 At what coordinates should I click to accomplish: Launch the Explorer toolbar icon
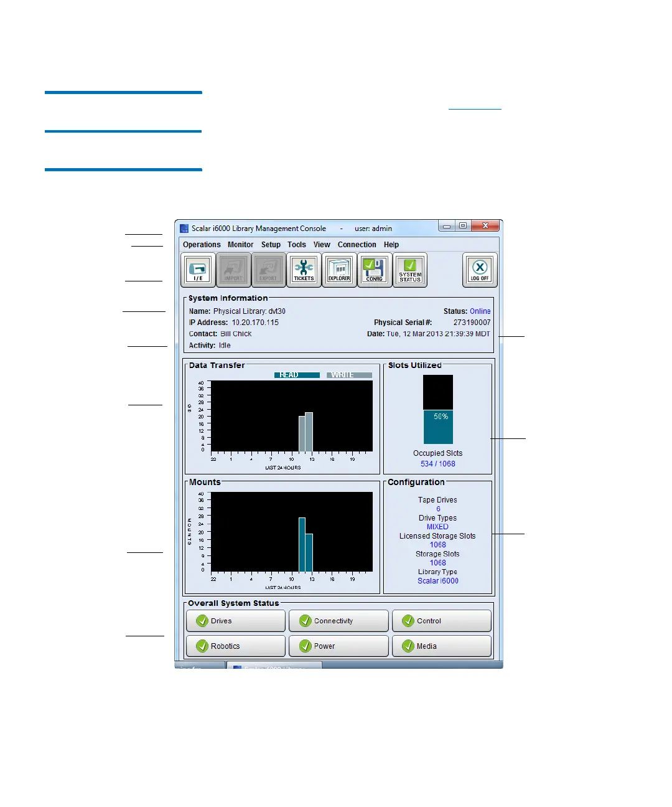339,270
